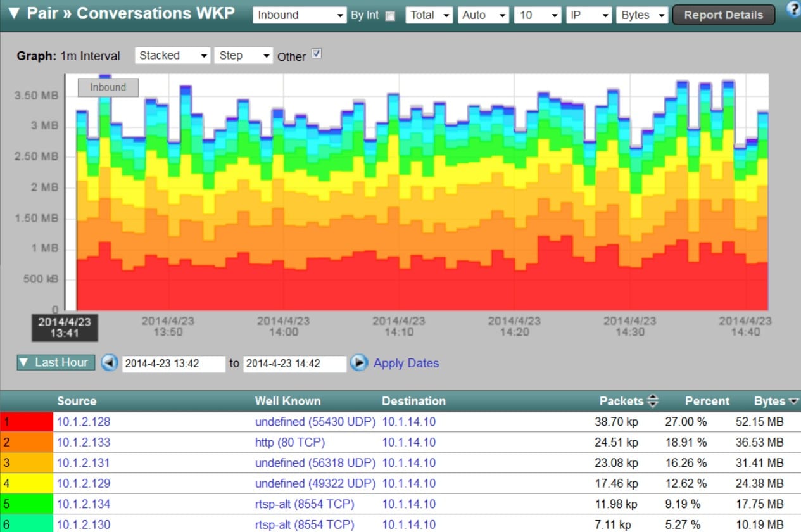
Task: Open source 10.1.2.128 link
Action: [84, 422]
